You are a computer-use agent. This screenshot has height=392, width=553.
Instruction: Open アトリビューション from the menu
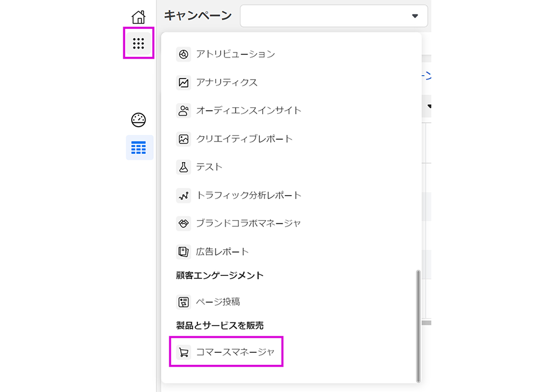point(235,54)
